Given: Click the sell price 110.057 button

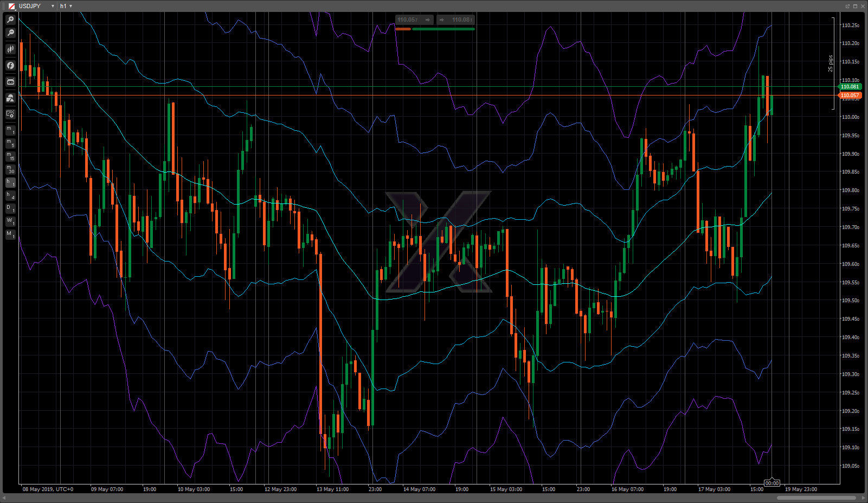Looking at the screenshot, I should 414,20.
